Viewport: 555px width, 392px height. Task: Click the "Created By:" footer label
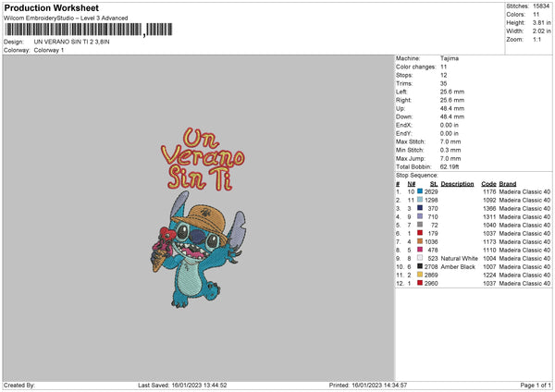[19, 385]
